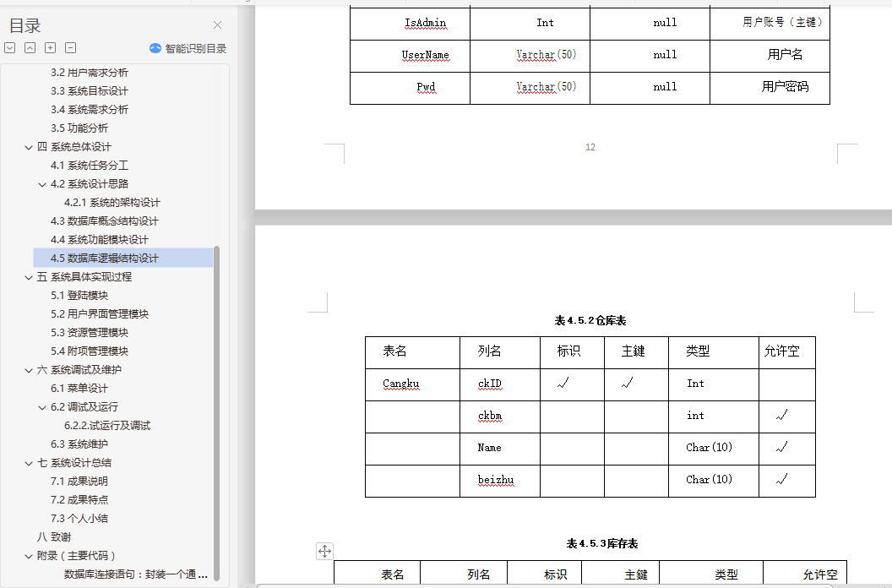Close the 目录 navigation pane

(x=217, y=25)
